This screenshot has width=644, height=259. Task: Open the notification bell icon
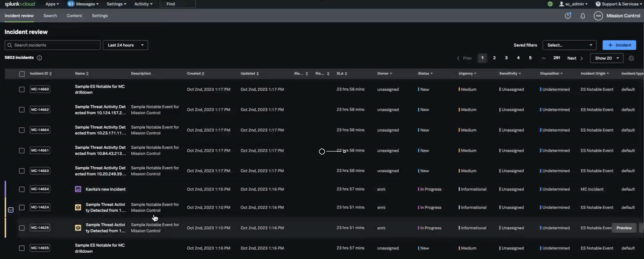582,15
